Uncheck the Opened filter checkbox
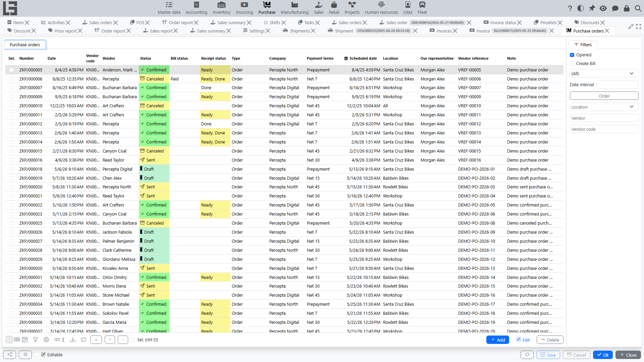The image size is (644, 362). [x=572, y=55]
